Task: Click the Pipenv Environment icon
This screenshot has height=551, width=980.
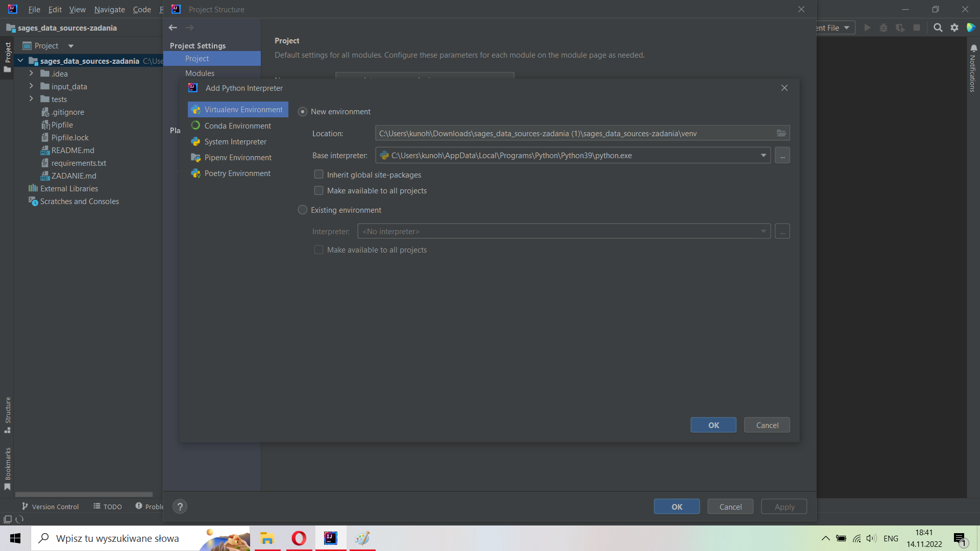Action: coord(196,157)
